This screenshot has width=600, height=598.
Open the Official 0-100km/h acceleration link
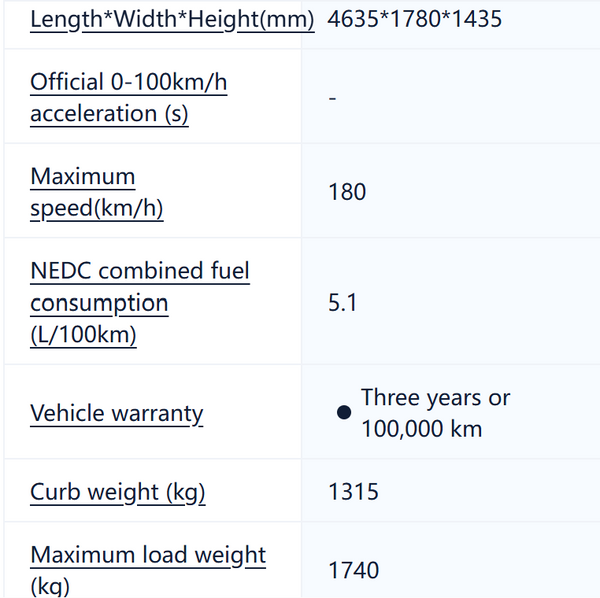[129, 98]
